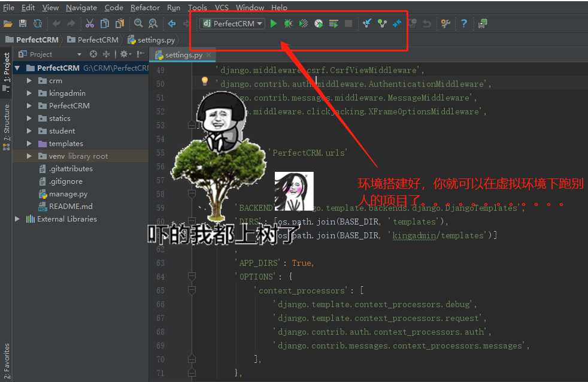Screen dimensions: 588x382
Task: Click PerfectCRM root breadcrumb in navigation bar
Action: coord(32,40)
